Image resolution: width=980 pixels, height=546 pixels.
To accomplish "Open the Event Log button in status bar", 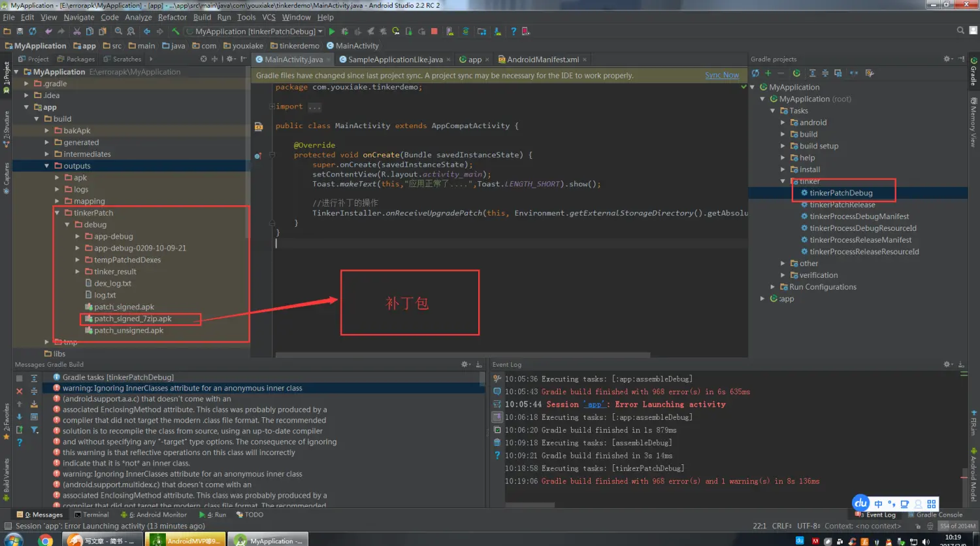I will [877, 515].
